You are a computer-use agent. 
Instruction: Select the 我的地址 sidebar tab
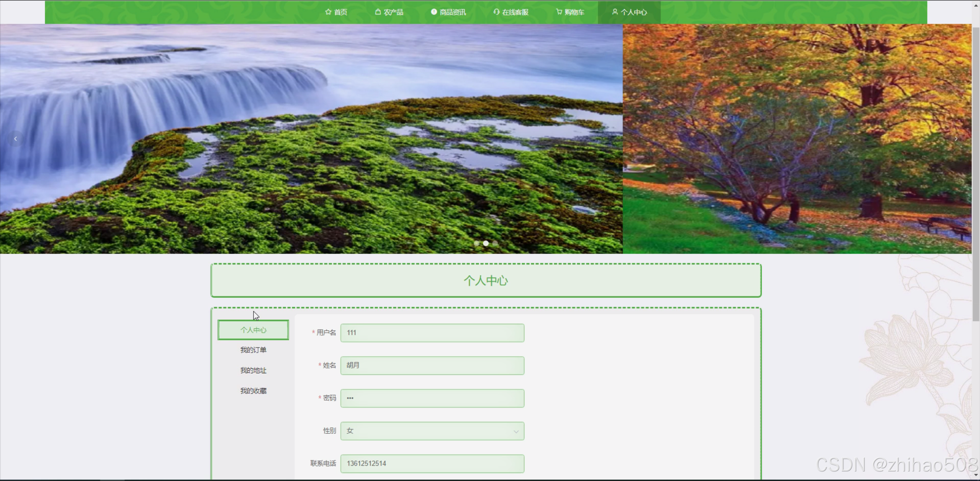[x=253, y=370]
